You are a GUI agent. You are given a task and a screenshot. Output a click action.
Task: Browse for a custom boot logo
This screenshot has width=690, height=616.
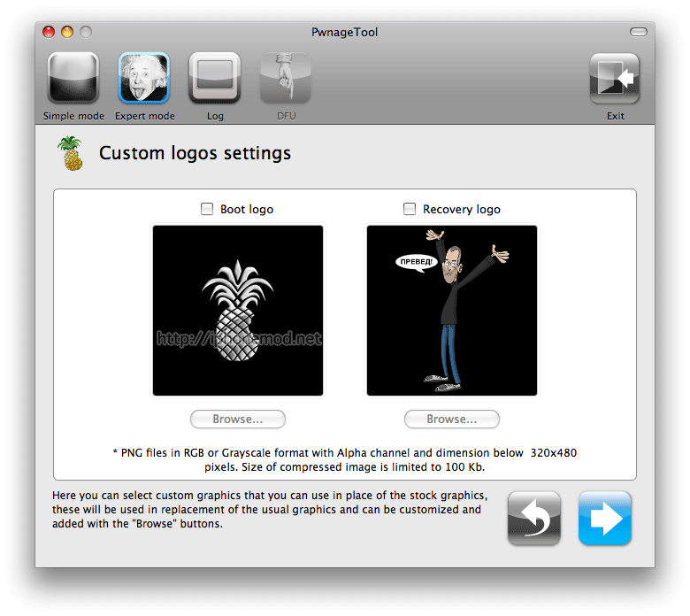[238, 419]
